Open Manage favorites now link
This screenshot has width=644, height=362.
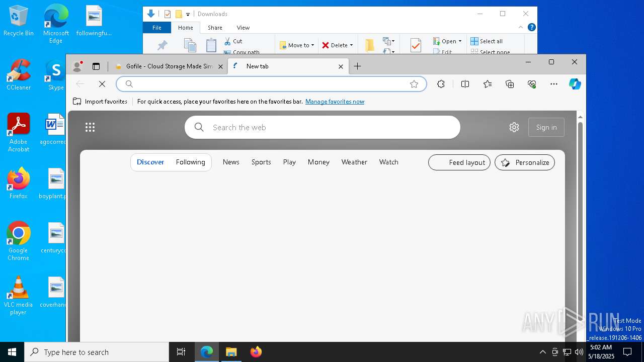[335, 102]
